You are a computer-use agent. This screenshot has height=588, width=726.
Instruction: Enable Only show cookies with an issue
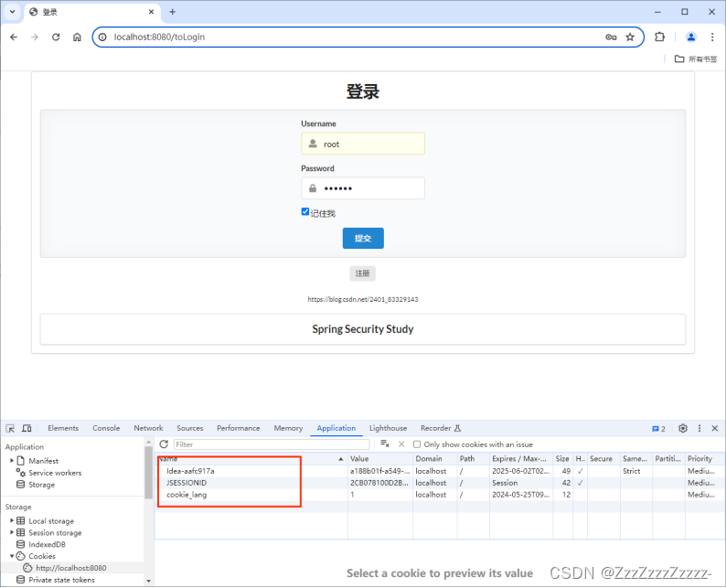point(417,444)
